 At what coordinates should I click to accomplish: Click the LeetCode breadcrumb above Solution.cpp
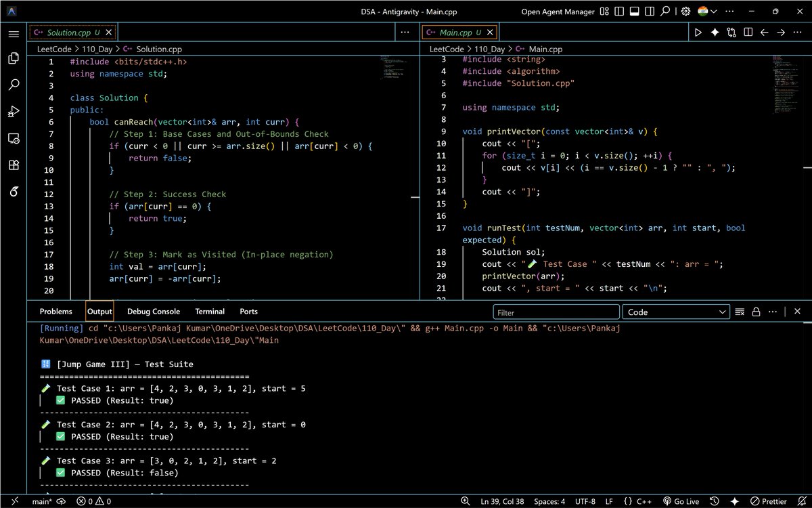point(53,49)
